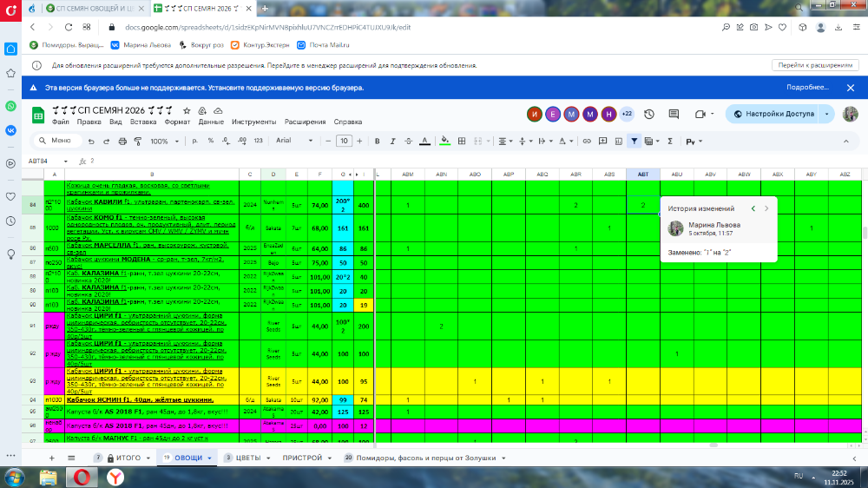Click Перейти к расширениям button
Image resolution: width=868 pixels, height=488 pixels.
pyautogui.click(x=814, y=65)
